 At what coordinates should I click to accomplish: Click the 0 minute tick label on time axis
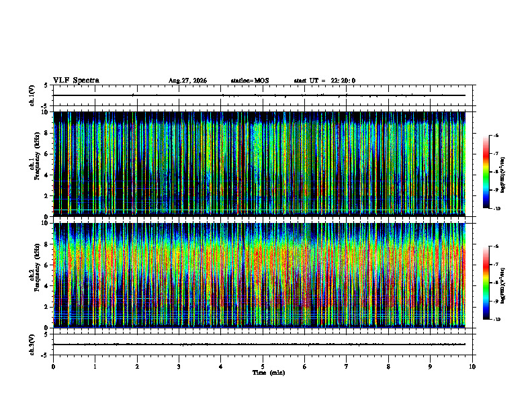(x=53, y=367)
